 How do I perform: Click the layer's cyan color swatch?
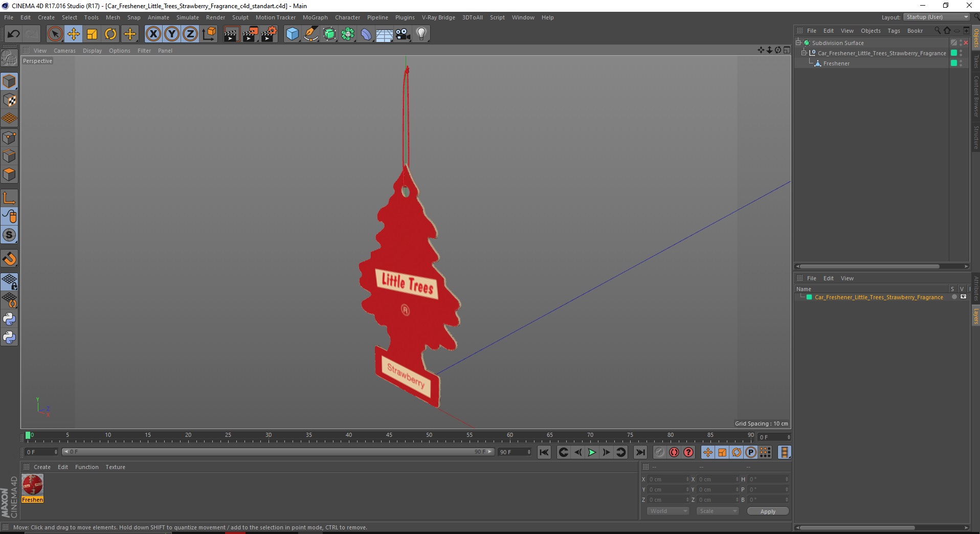point(809,297)
